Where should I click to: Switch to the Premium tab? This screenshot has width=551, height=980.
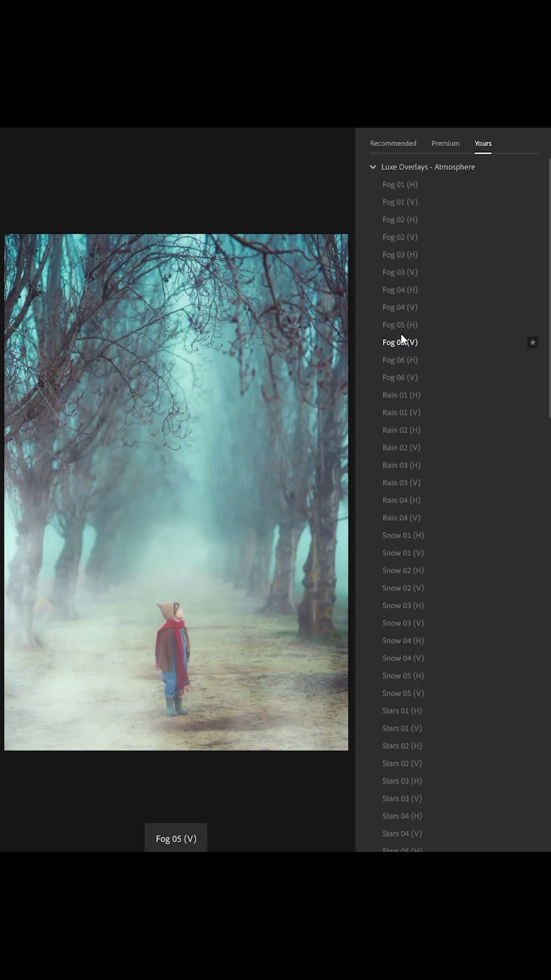tap(445, 143)
